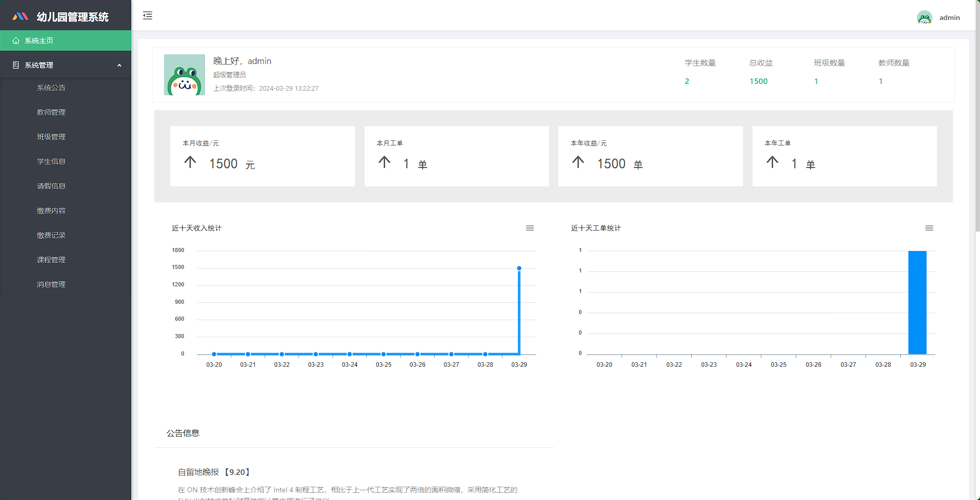Collapse the sidebar using the hamburger icon
Viewport: 980px width, 500px height.
point(148,16)
